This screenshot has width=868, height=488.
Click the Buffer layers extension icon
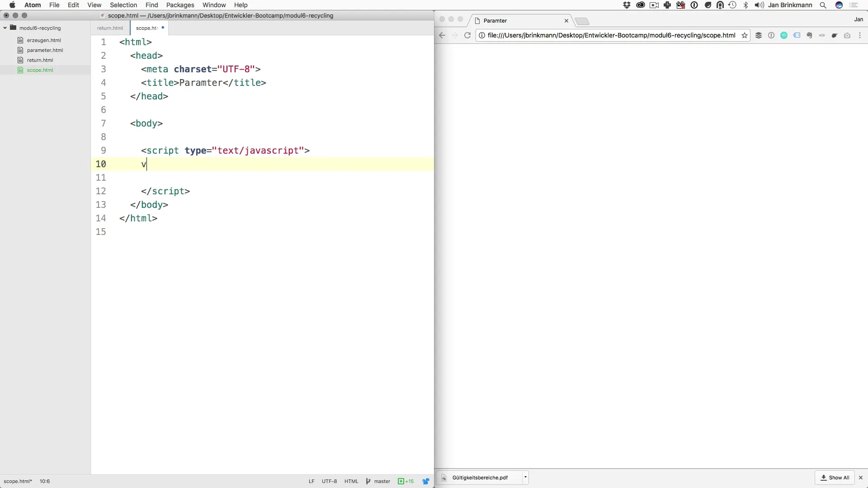click(x=759, y=35)
